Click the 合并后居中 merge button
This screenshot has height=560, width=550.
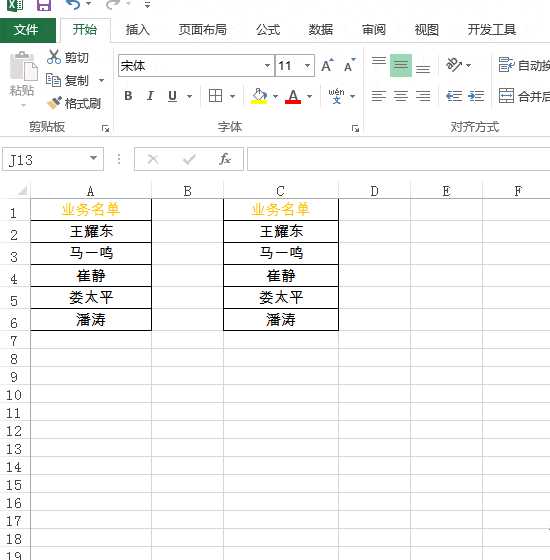pyautogui.click(x=524, y=96)
